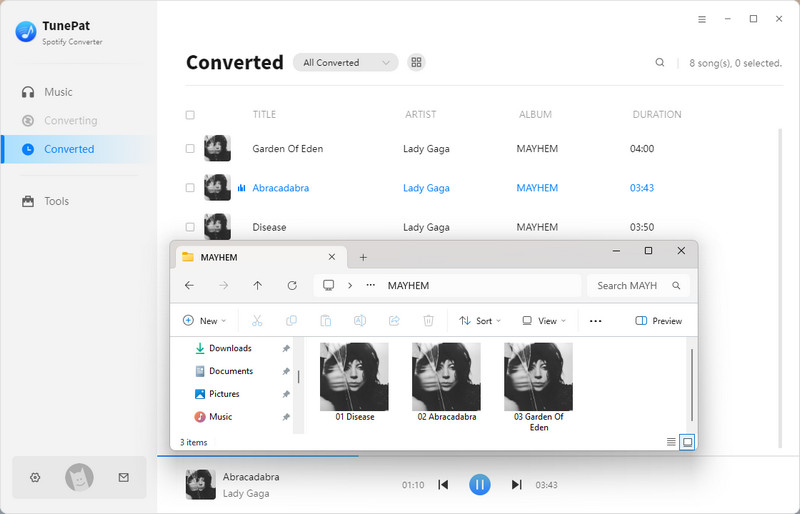The image size is (800, 514).
Task: Go back in File Explorer
Action: point(189,285)
